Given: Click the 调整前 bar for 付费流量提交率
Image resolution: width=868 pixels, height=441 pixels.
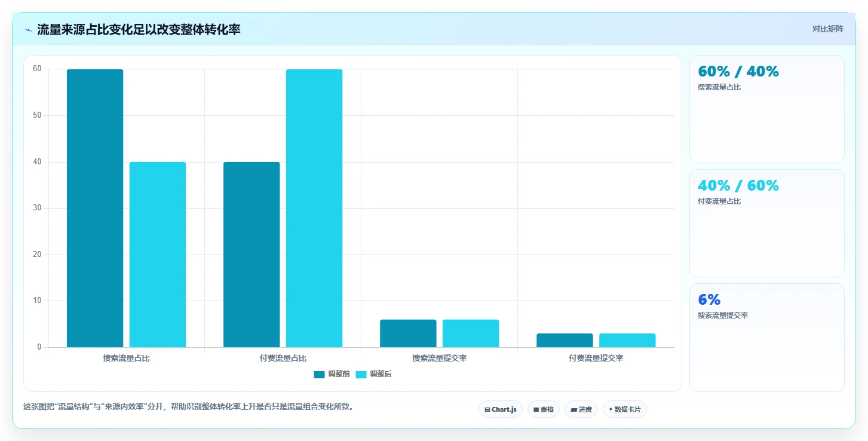Looking at the screenshot, I should click(x=565, y=340).
